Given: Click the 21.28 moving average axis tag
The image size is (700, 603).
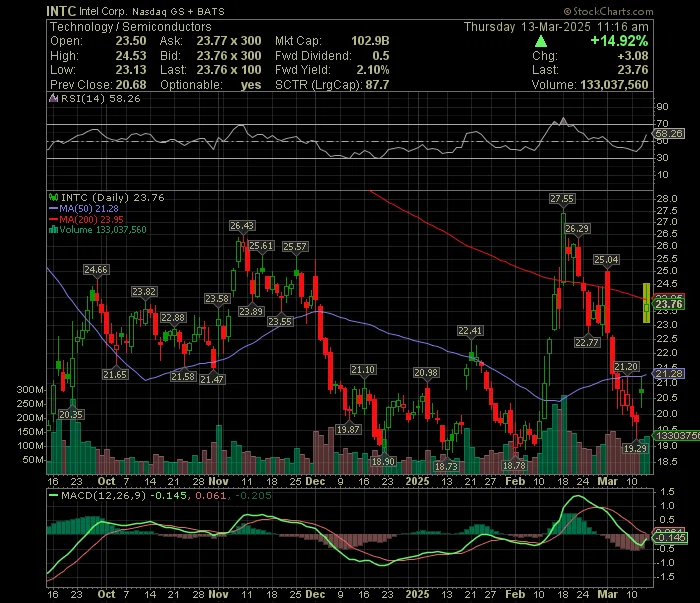Looking at the screenshot, I should pyautogui.click(x=668, y=374).
